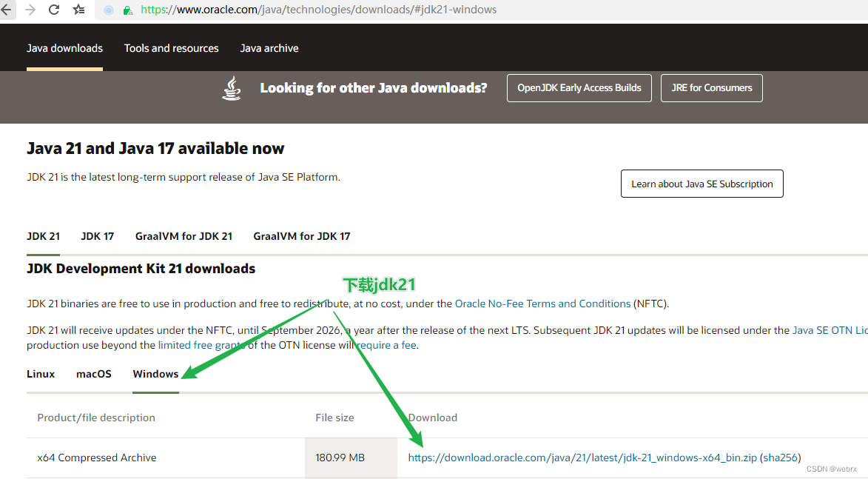Open the sha256 checksum link
The height and width of the screenshot is (479, 868).
[781, 458]
